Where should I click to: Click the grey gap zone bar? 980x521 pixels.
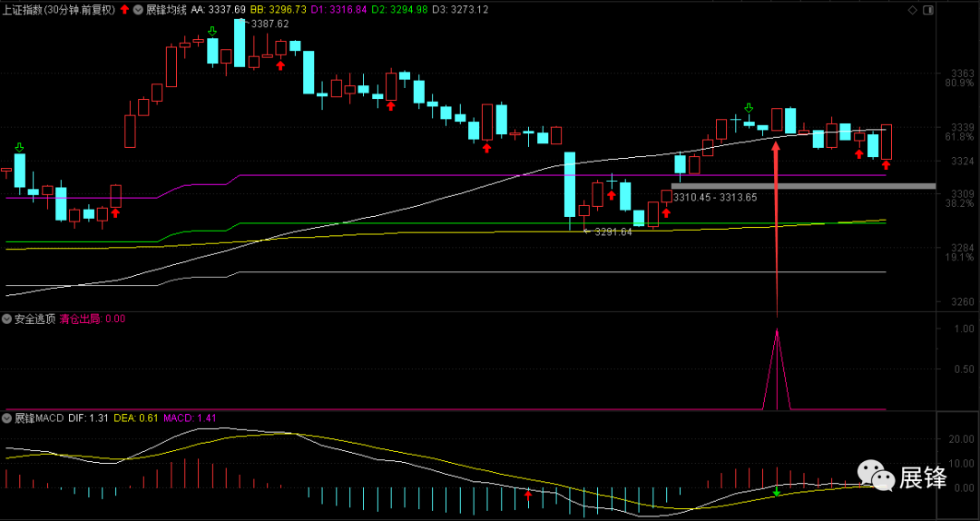click(803, 186)
